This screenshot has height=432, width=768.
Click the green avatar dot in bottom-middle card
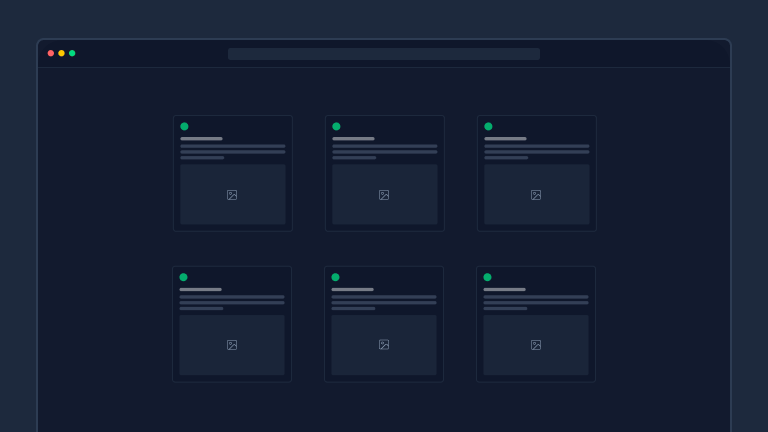(x=335, y=277)
